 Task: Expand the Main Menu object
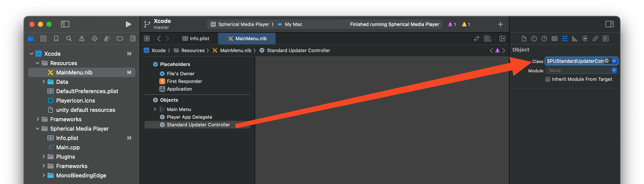[x=155, y=109]
